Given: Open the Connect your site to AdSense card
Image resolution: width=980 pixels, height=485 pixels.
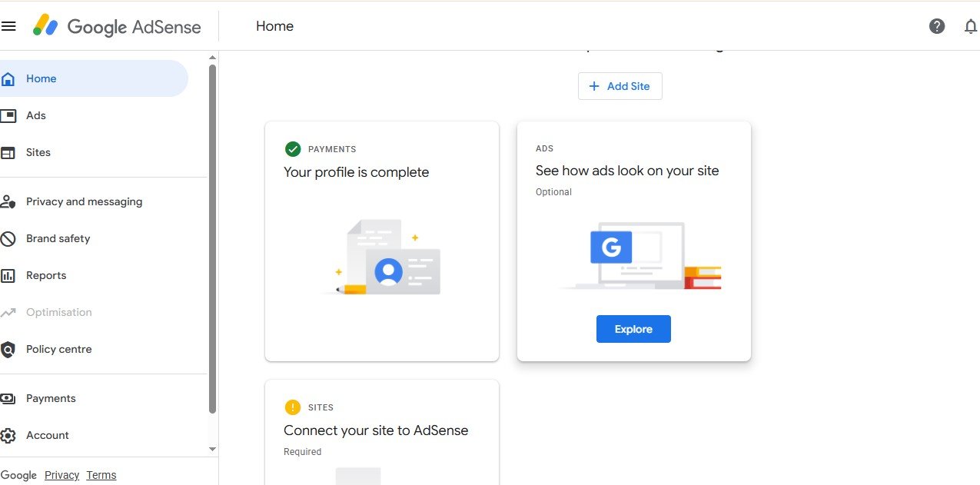Looking at the screenshot, I should [x=376, y=430].
